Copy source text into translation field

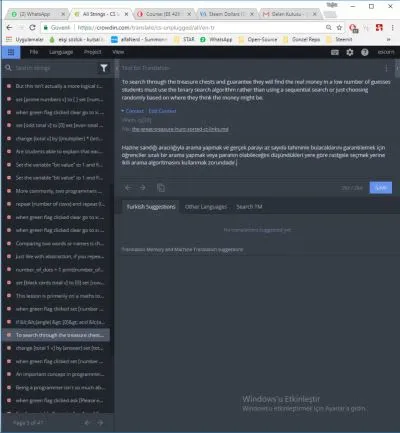click(x=161, y=188)
